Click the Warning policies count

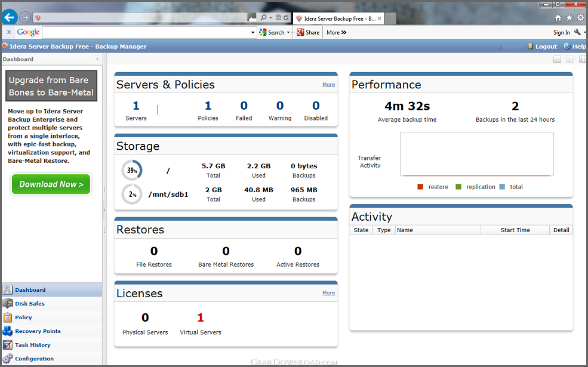point(280,106)
